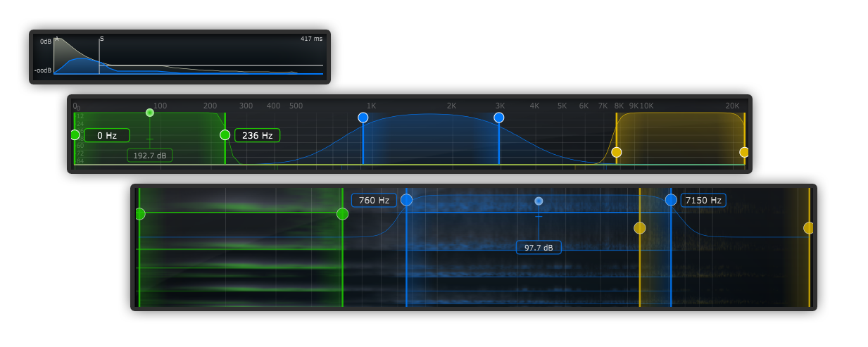Screen dimensions: 868x347
Task: Click the spectrogram's green left edge handle
Action: click(x=139, y=214)
